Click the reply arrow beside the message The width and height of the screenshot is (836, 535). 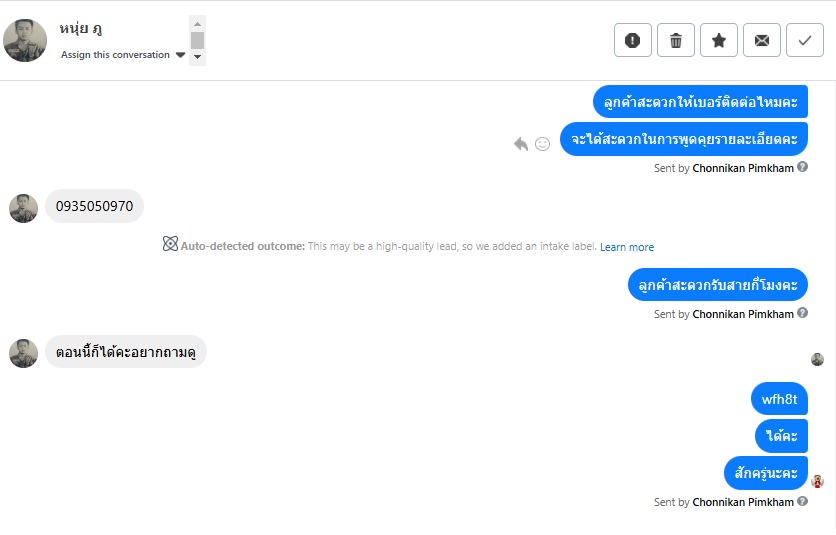pyautogui.click(x=521, y=144)
